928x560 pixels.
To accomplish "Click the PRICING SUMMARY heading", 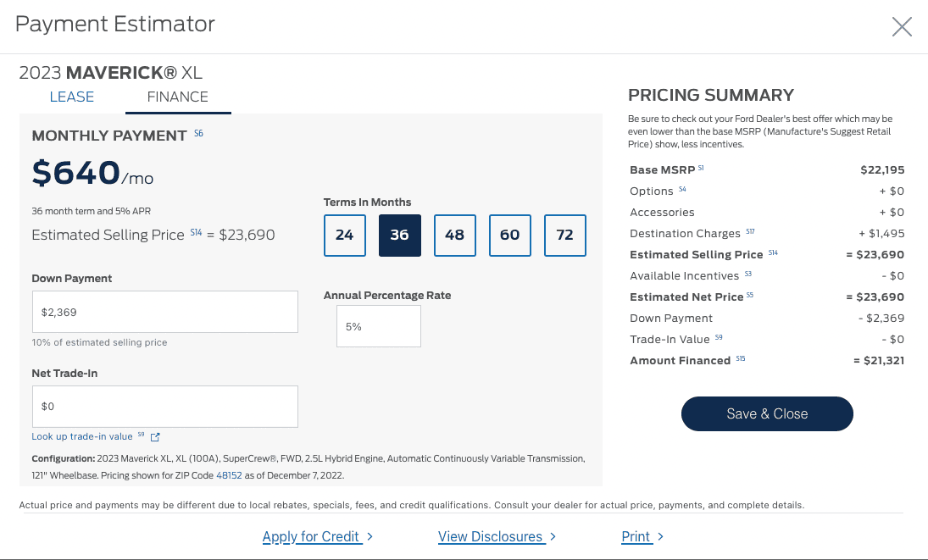I will (711, 95).
